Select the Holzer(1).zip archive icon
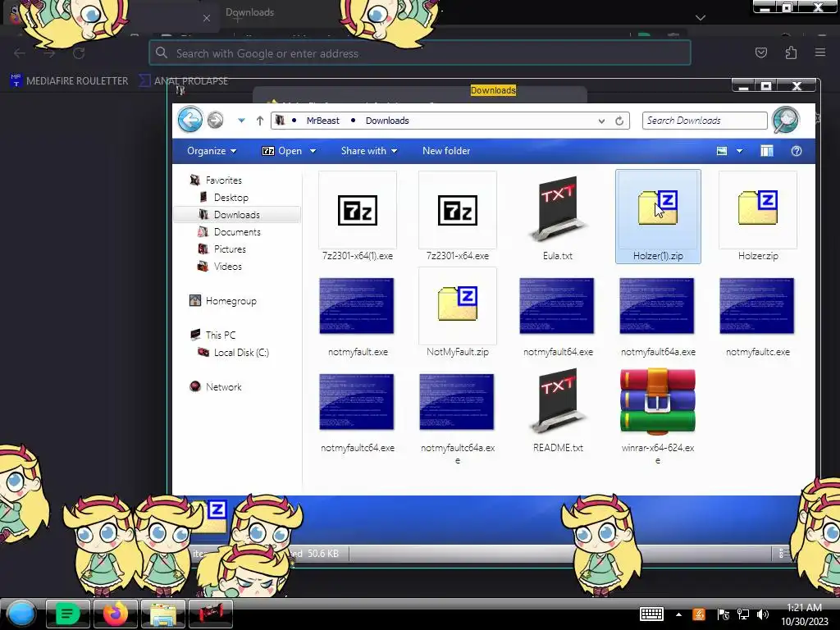The image size is (840, 630). 658,208
